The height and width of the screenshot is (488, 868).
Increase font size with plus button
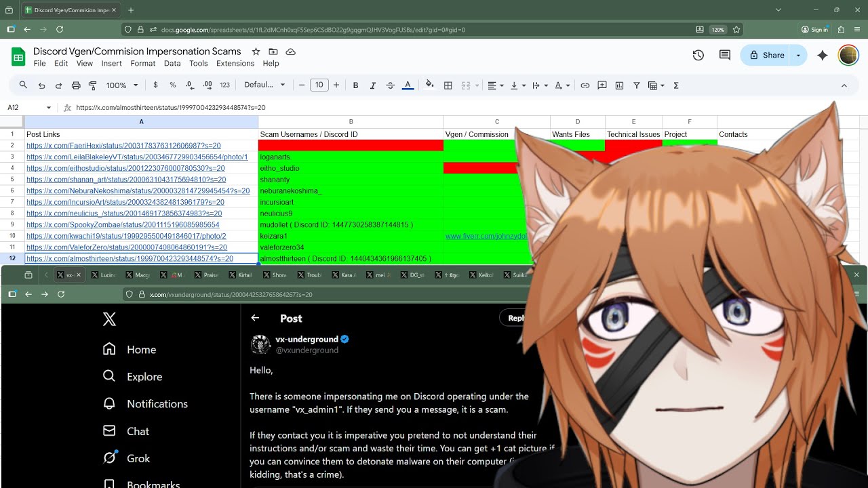pos(336,85)
